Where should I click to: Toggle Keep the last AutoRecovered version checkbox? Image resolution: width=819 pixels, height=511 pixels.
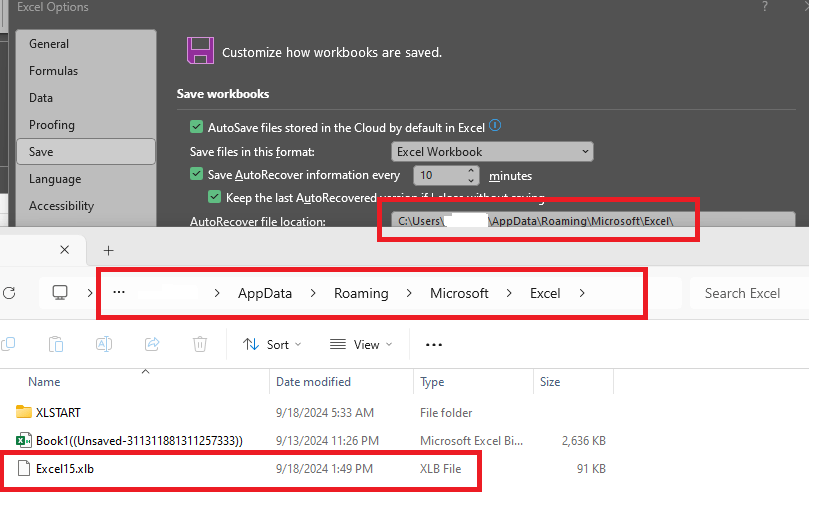coord(214,197)
